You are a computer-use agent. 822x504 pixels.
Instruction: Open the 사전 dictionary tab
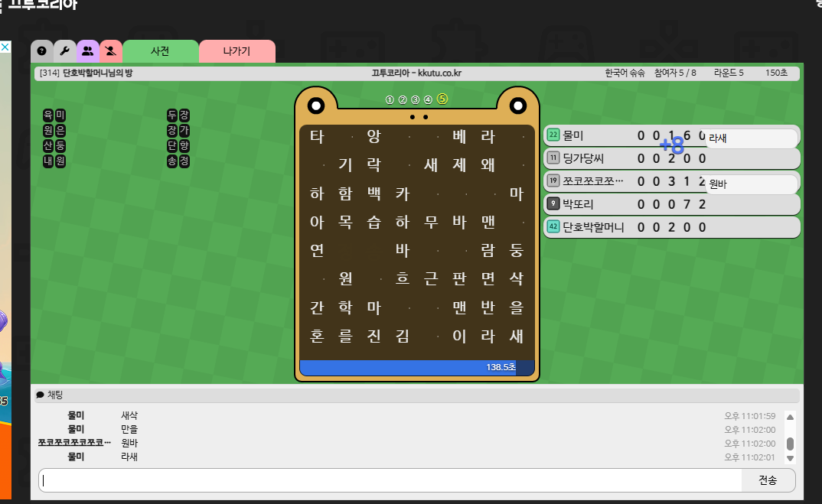[x=160, y=51]
